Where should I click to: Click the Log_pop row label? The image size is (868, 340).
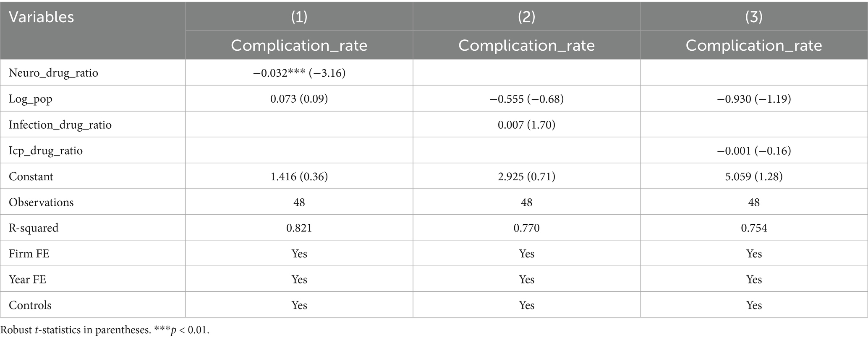[x=31, y=99]
